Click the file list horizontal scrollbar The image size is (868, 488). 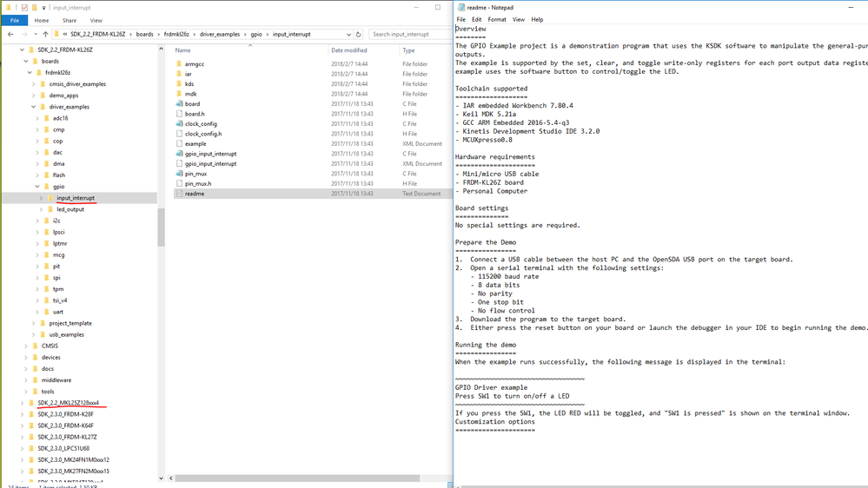coord(297,478)
